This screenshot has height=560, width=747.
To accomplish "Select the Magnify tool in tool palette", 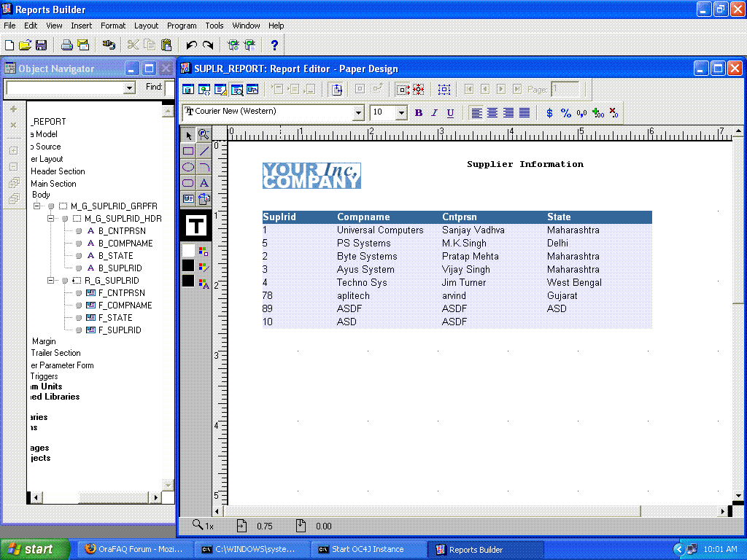I will pos(204,135).
